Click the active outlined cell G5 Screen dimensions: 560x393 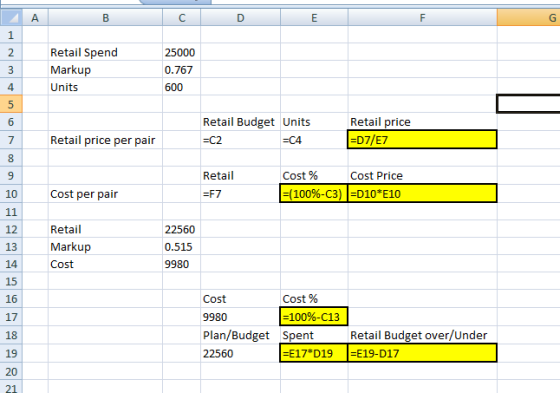[529, 104]
